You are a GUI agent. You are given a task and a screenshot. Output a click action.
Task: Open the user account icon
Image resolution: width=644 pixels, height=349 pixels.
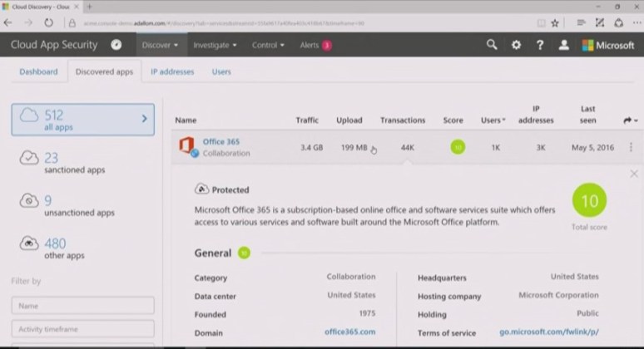pyautogui.click(x=563, y=45)
